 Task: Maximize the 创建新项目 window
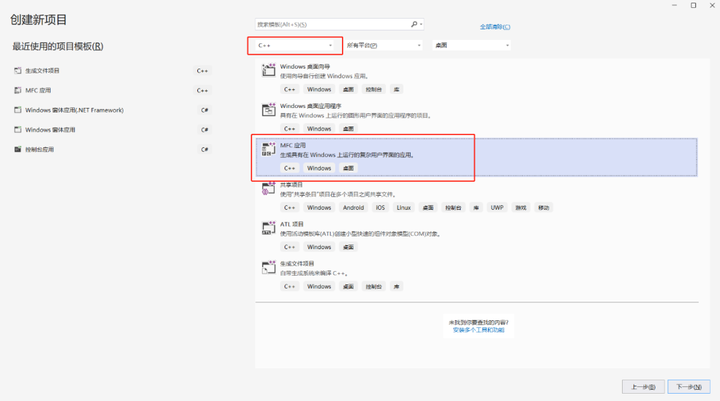pos(693,5)
